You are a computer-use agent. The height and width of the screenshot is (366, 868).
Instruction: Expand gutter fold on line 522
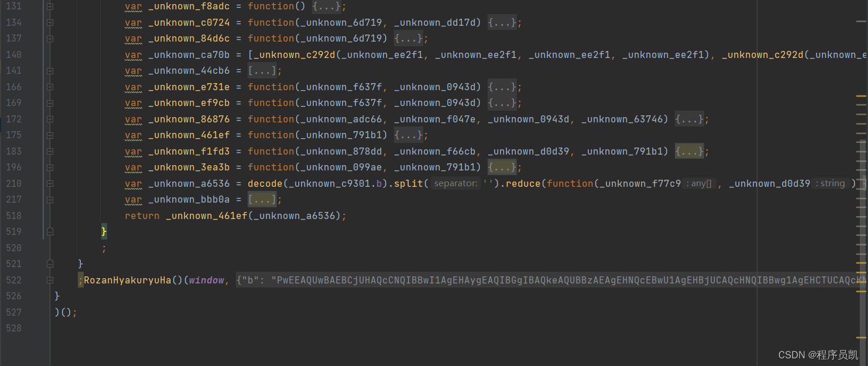[x=50, y=281]
